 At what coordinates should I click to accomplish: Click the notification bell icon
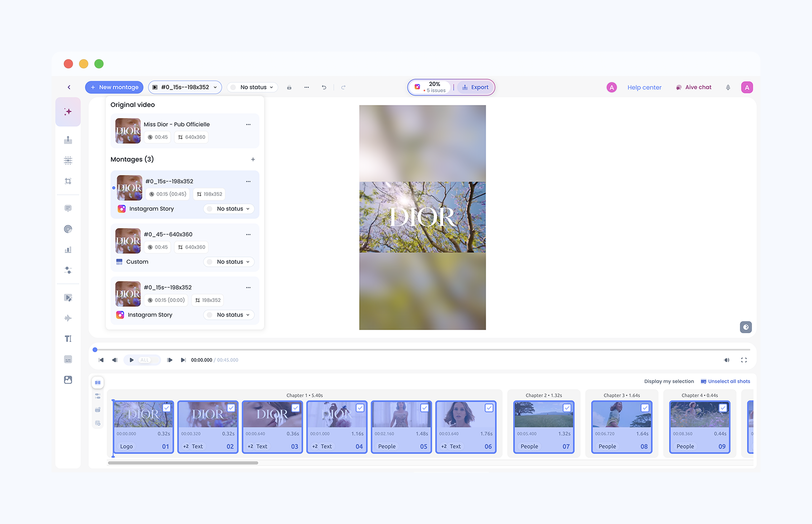(728, 87)
